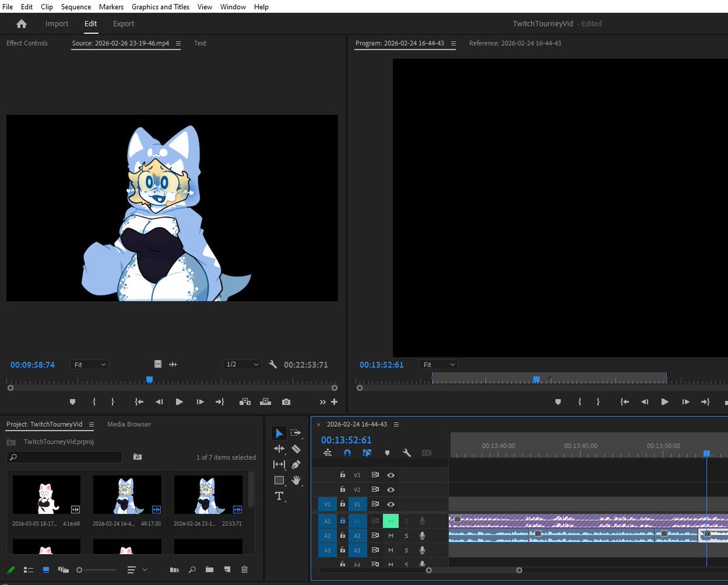This screenshot has height=585, width=728.
Task: Open the Graphics and Titles menu
Action: pos(160,7)
